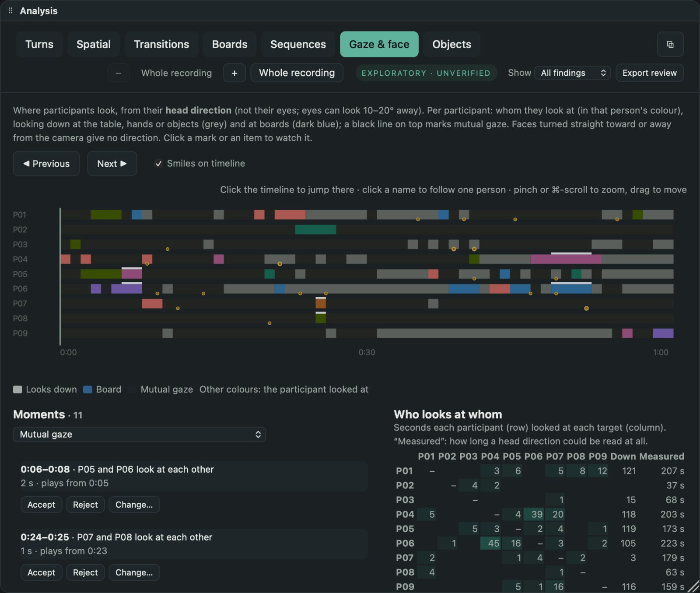Open the Objects tab
The width and height of the screenshot is (700, 593).
pos(451,44)
